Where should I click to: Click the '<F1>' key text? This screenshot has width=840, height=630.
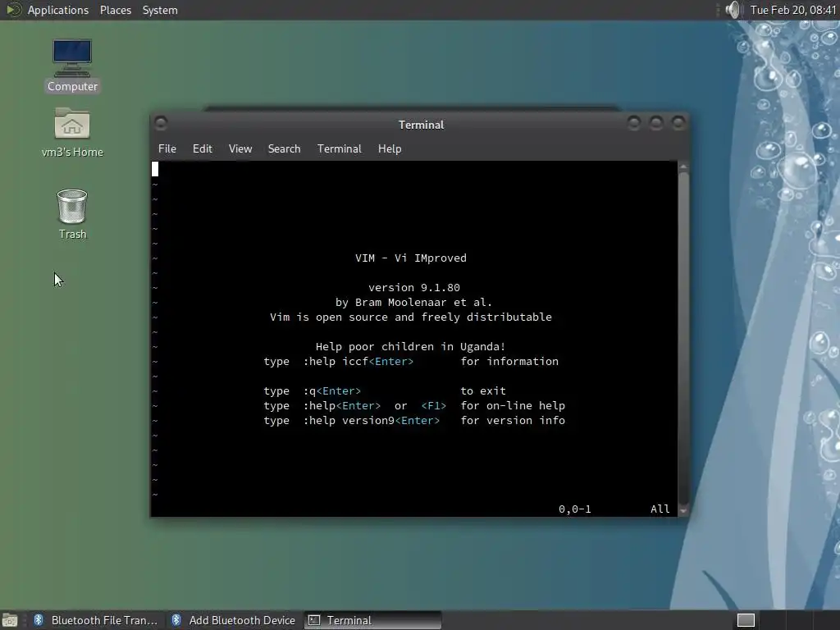pos(434,406)
